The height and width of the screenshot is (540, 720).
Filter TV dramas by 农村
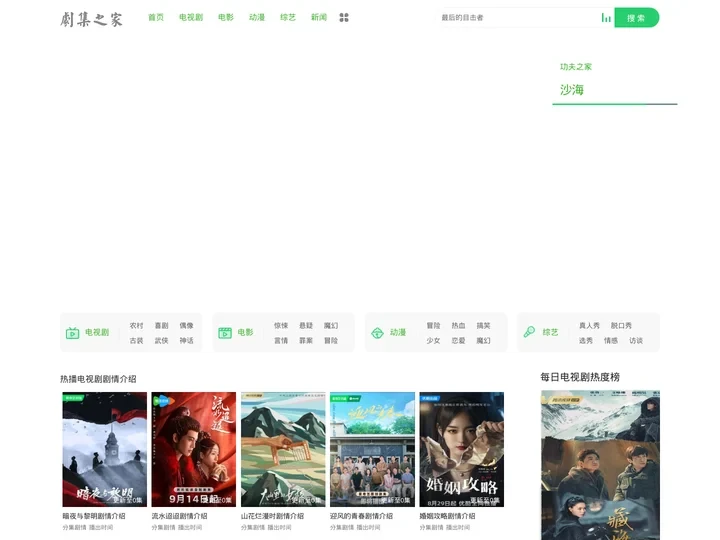tap(136, 326)
